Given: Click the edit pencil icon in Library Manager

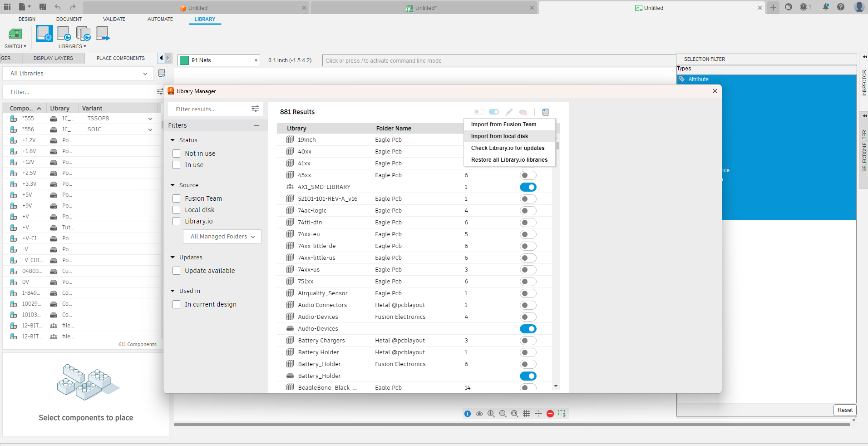Looking at the screenshot, I should click(509, 112).
